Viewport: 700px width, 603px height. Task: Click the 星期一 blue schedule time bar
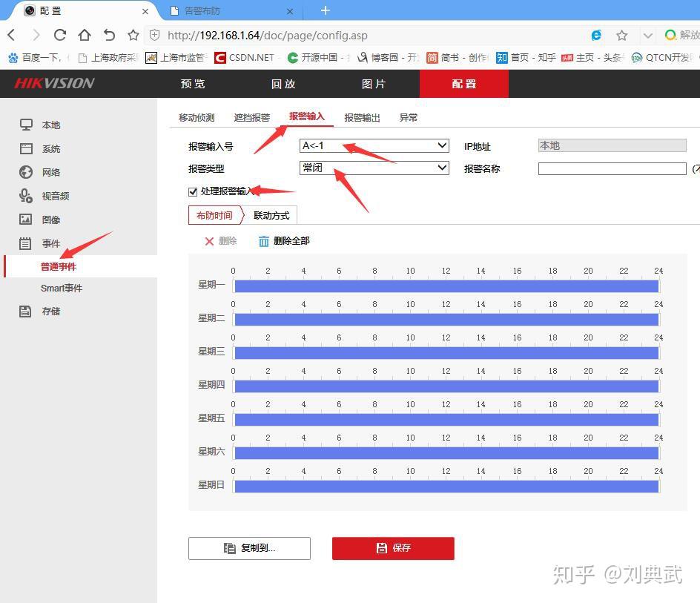click(x=445, y=285)
